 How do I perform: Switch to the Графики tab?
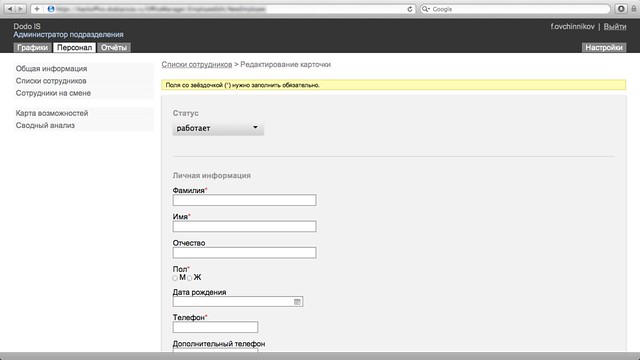[x=33, y=47]
